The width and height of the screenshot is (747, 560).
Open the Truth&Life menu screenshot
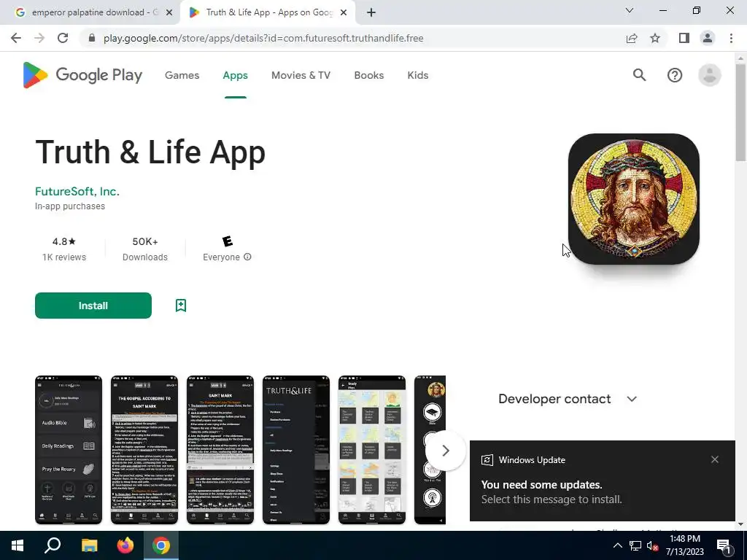tap(296, 450)
